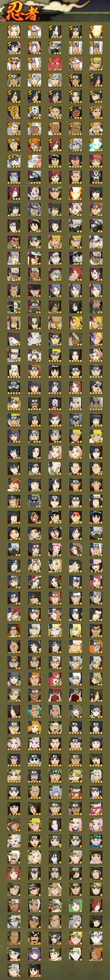The height and width of the screenshot is (980, 110).
Task: Select the red Kage-hat portrait beside Minato
Action: [x=75, y=64]
